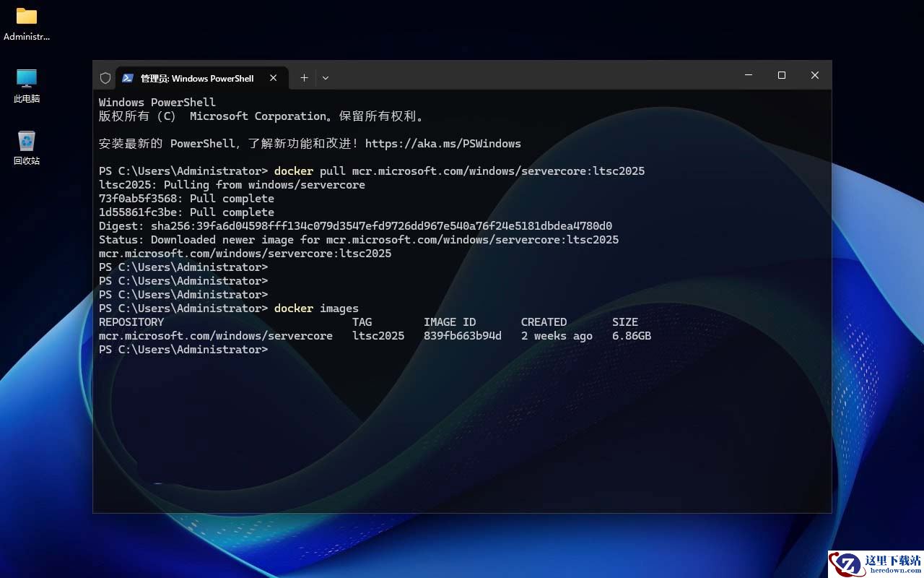This screenshot has height=578, width=924.
Task: Click the SIZE column header
Action: point(625,322)
